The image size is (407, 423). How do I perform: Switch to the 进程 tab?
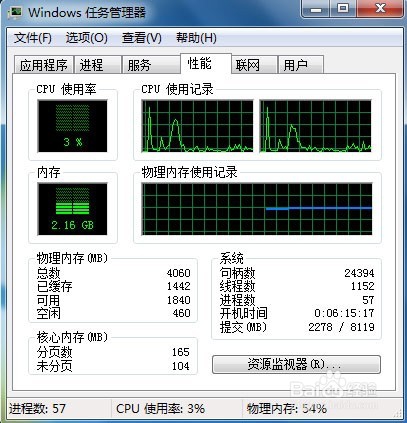(x=97, y=65)
